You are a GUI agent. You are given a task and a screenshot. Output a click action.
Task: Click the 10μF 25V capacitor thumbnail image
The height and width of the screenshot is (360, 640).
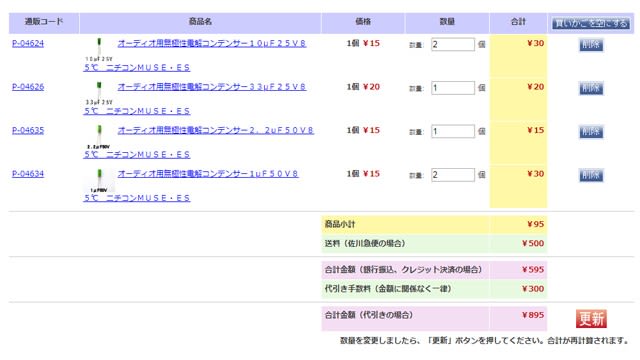pyautogui.click(x=99, y=50)
